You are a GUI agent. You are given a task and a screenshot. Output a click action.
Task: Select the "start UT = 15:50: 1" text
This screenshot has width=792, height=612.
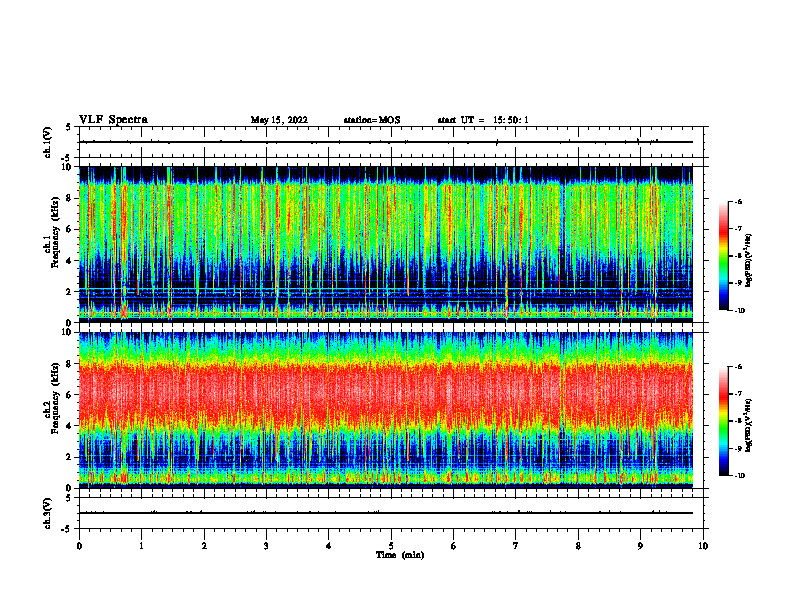click(483, 120)
